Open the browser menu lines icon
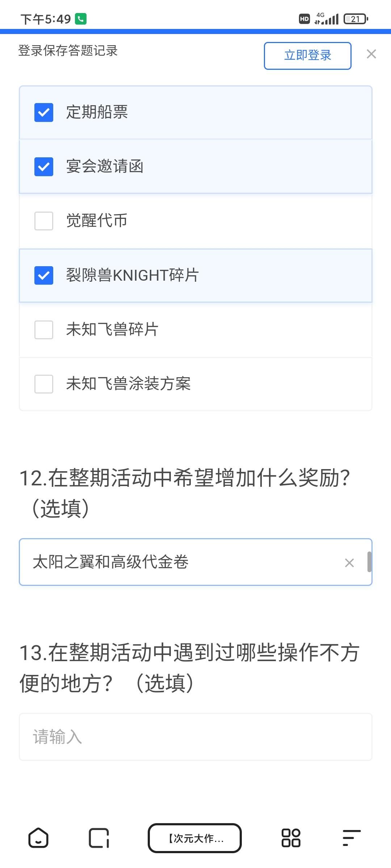 coord(352,838)
